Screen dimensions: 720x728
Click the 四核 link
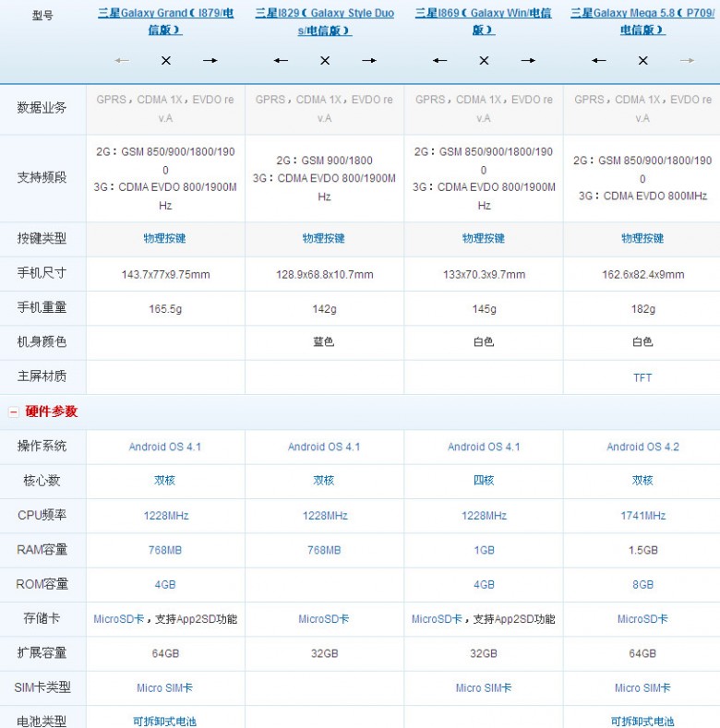tap(484, 481)
